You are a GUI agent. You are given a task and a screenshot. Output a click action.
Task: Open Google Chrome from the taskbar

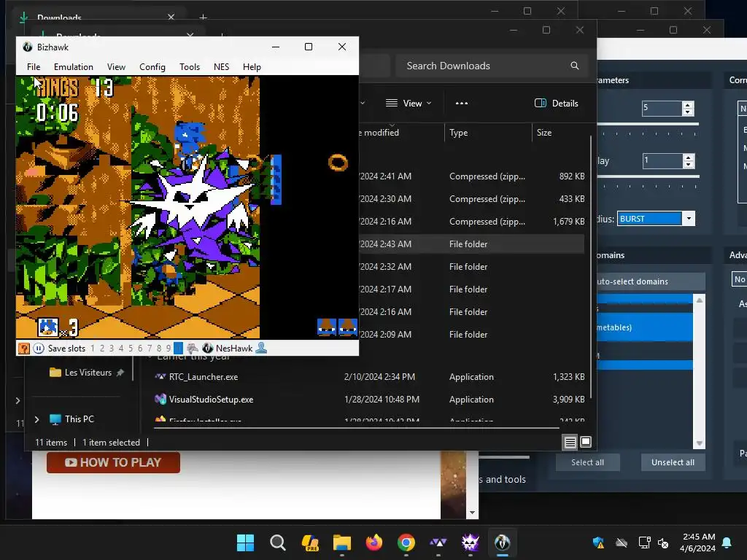(406, 542)
